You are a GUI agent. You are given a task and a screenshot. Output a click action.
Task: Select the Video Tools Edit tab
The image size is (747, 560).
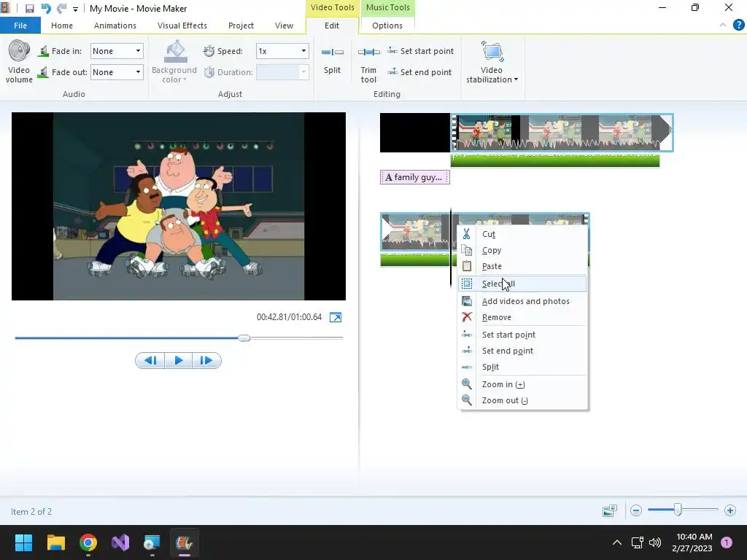tap(332, 26)
